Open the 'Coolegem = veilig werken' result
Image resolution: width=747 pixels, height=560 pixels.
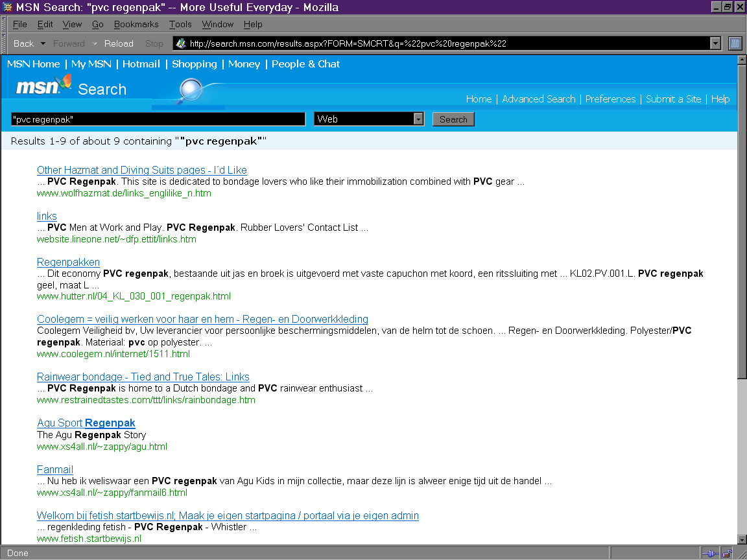pyautogui.click(x=202, y=319)
